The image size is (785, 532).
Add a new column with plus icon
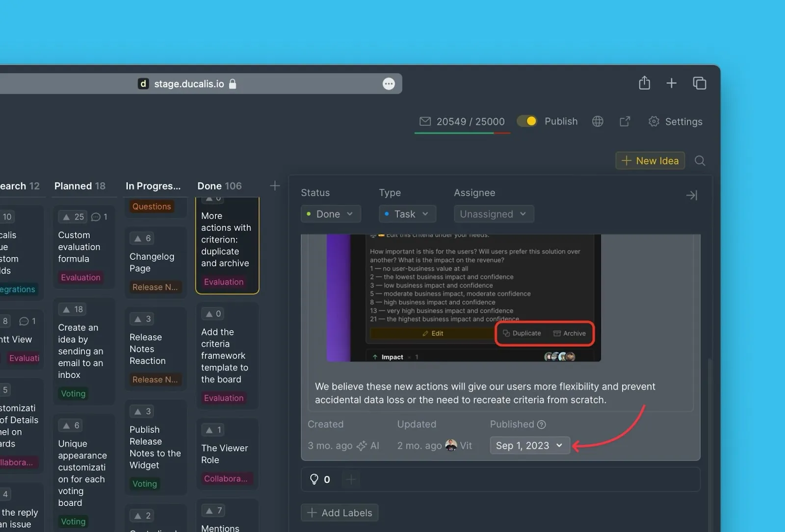275,186
